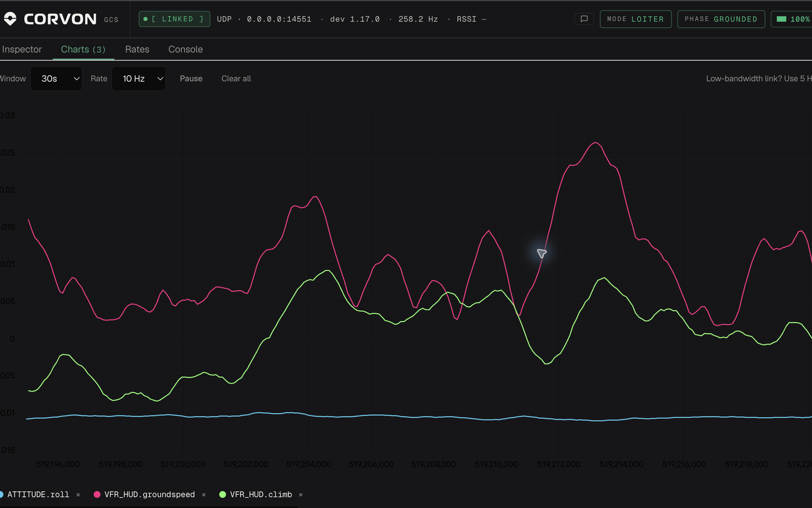
Task: Click the dev 1.17.0 version text
Action: (355, 19)
